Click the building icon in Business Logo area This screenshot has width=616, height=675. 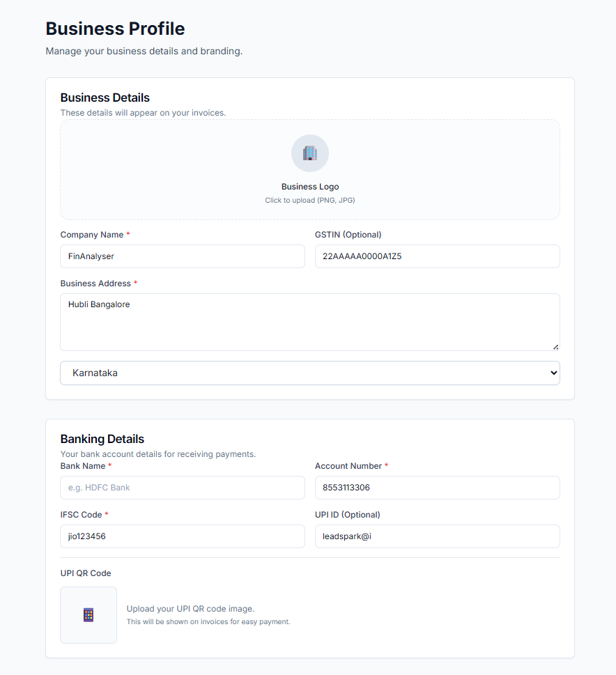(x=309, y=153)
